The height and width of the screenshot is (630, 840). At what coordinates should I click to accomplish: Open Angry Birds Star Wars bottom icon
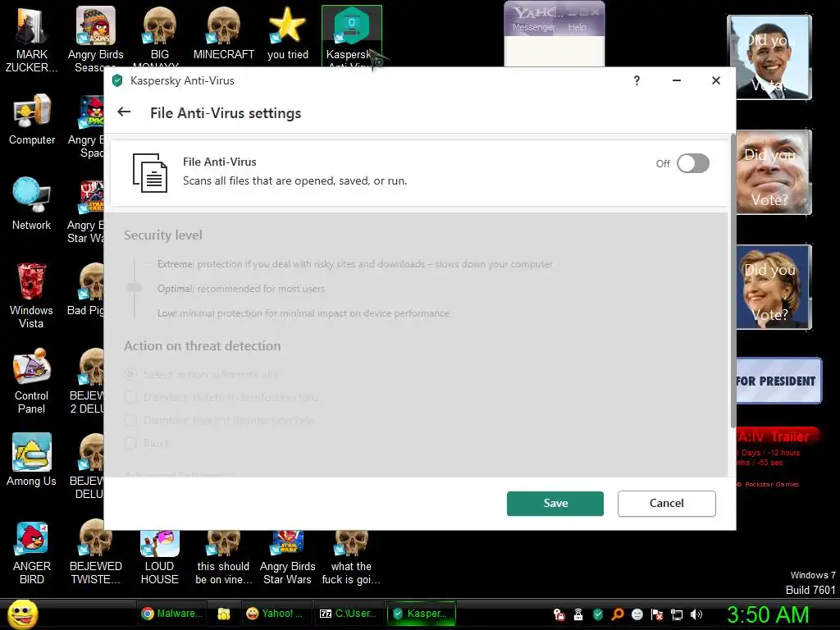click(x=288, y=557)
